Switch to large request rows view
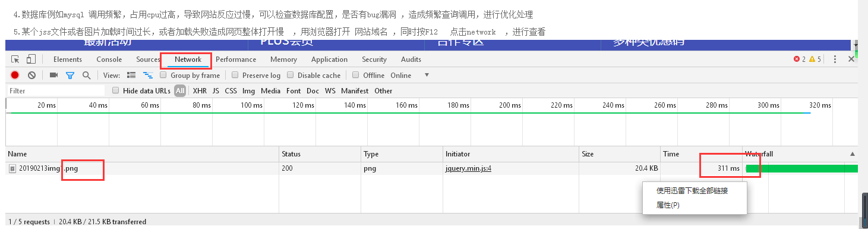The width and height of the screenshot is (868, 229). pyautogui.click(x=131, y=75)
